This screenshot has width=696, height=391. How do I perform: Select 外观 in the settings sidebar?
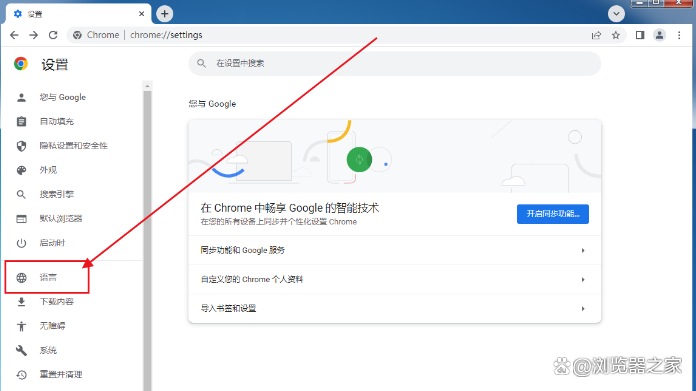[x=48, y=170]
